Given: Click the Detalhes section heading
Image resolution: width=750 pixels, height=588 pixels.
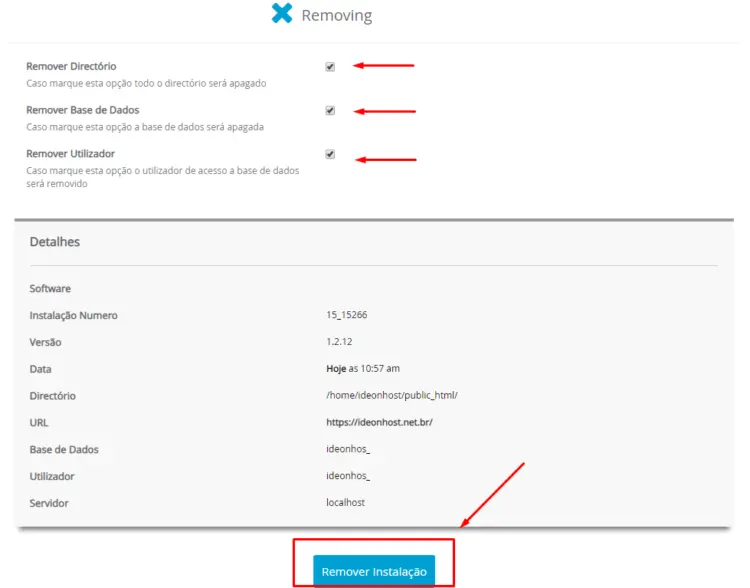Looking at the screenshot, I should [55, 242].
